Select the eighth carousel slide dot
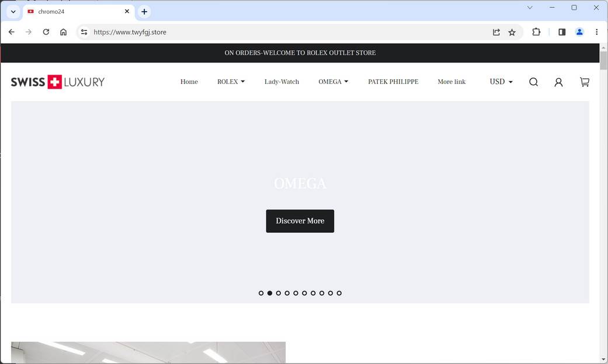Image resolution: width=608 pixels, height=364 pixels. click(x=321, y=293)
